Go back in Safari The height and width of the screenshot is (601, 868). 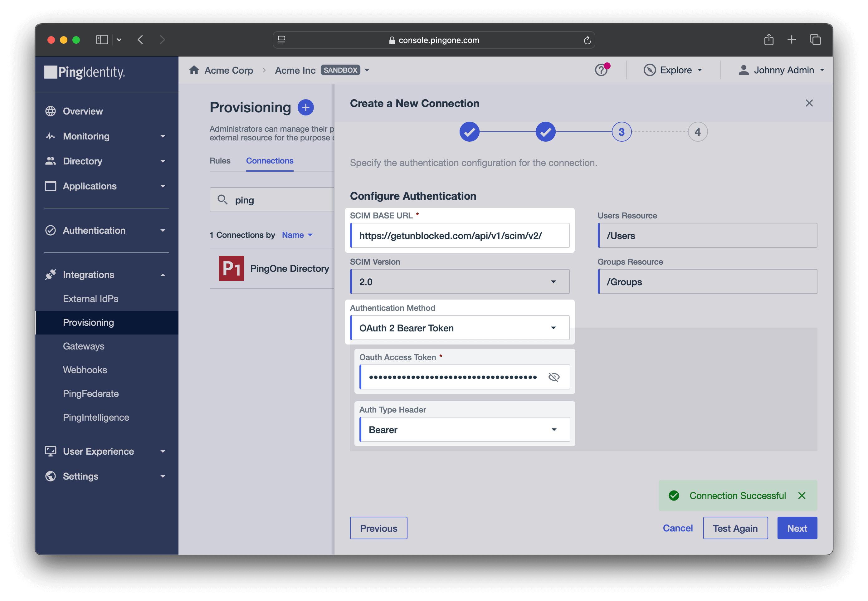click(x=140, y=40)
